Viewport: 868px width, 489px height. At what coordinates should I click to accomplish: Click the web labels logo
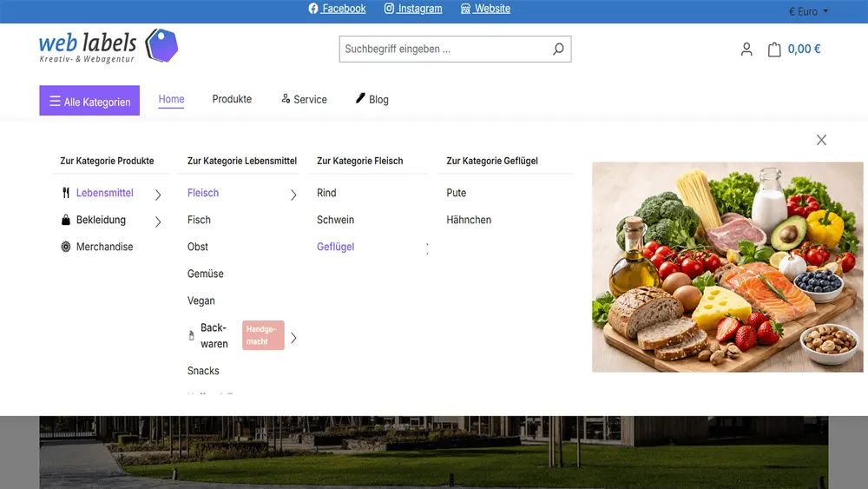pos(108,47)
